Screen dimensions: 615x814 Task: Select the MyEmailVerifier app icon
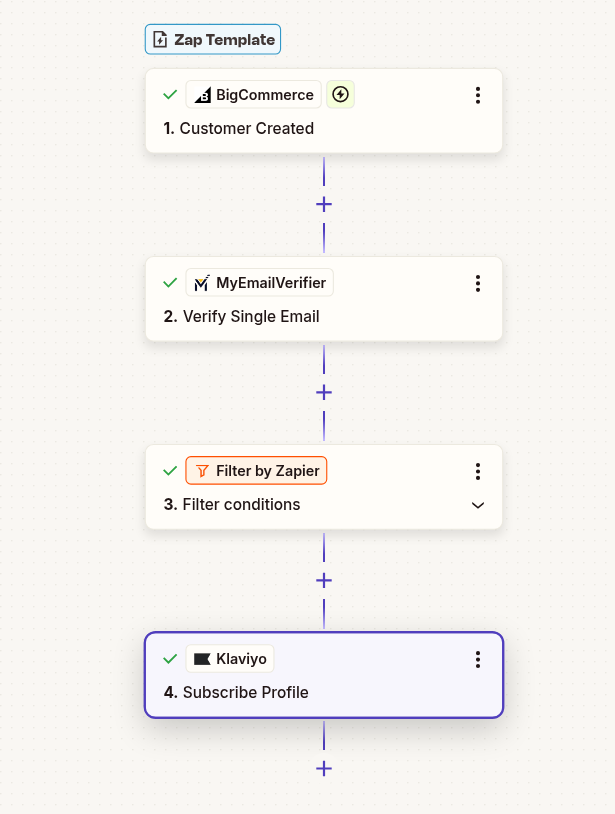200,282
